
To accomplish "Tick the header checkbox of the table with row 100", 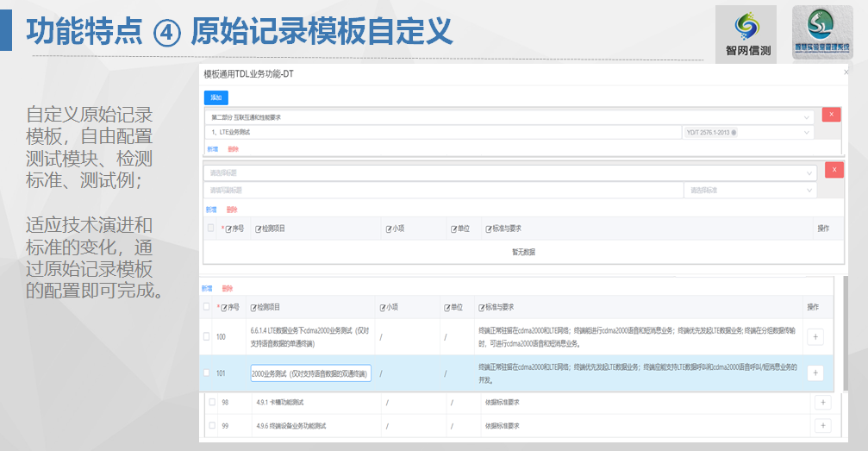I will 207,306.
